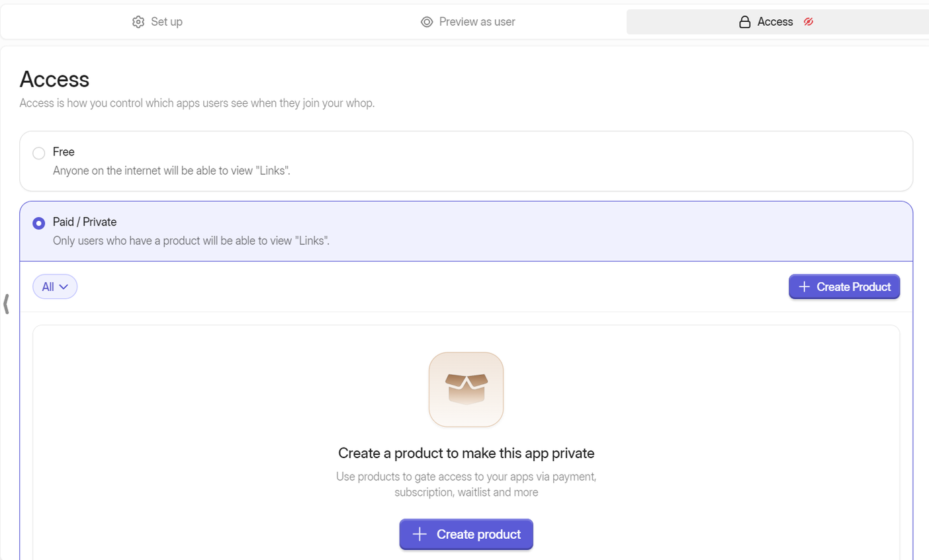The height and width of the screenshot is (560, 929).
Task: Click the gear icon beside Set up
Action: (x=138, y=21)
